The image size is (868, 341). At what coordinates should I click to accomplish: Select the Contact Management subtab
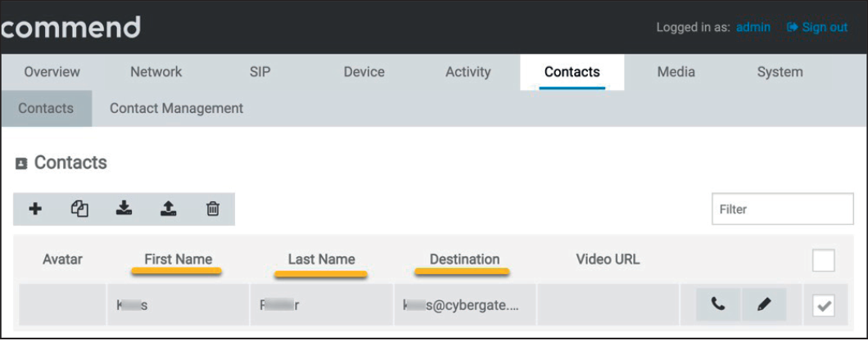176,108
